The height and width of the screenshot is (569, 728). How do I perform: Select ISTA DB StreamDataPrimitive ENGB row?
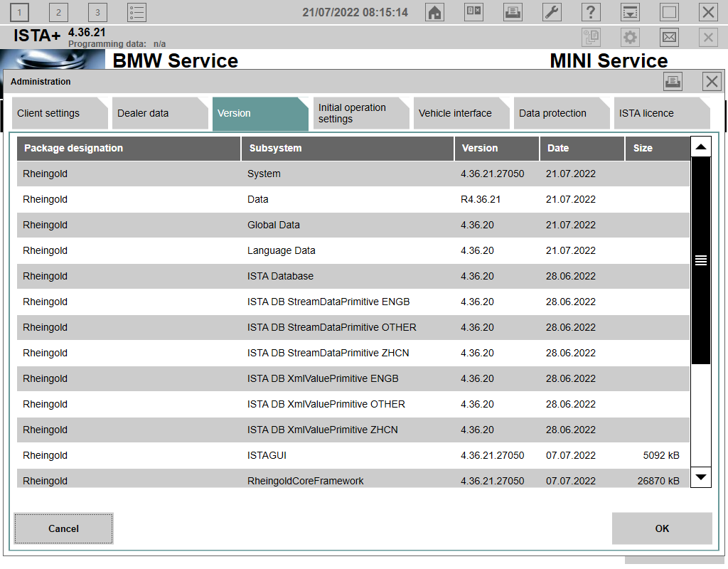click(x=353, y=302)
